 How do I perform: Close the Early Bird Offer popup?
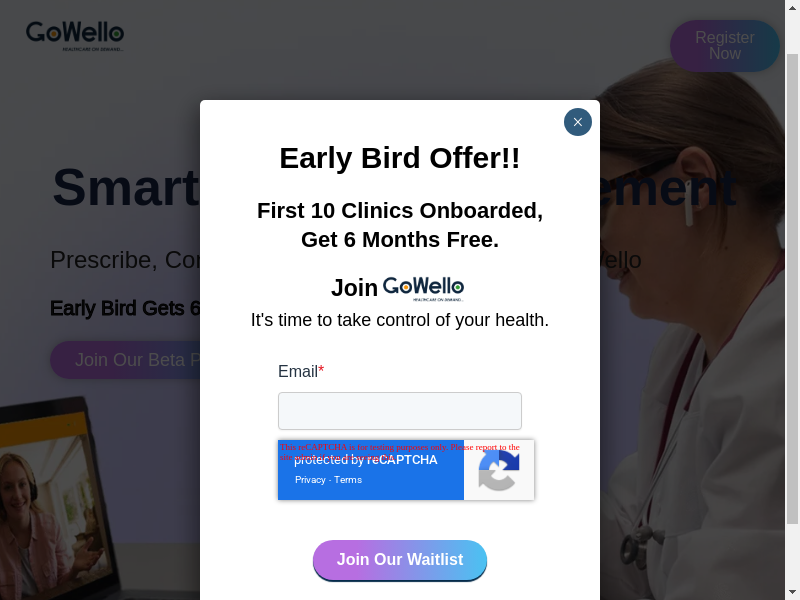pyautogui.click(x=578, y=122)
